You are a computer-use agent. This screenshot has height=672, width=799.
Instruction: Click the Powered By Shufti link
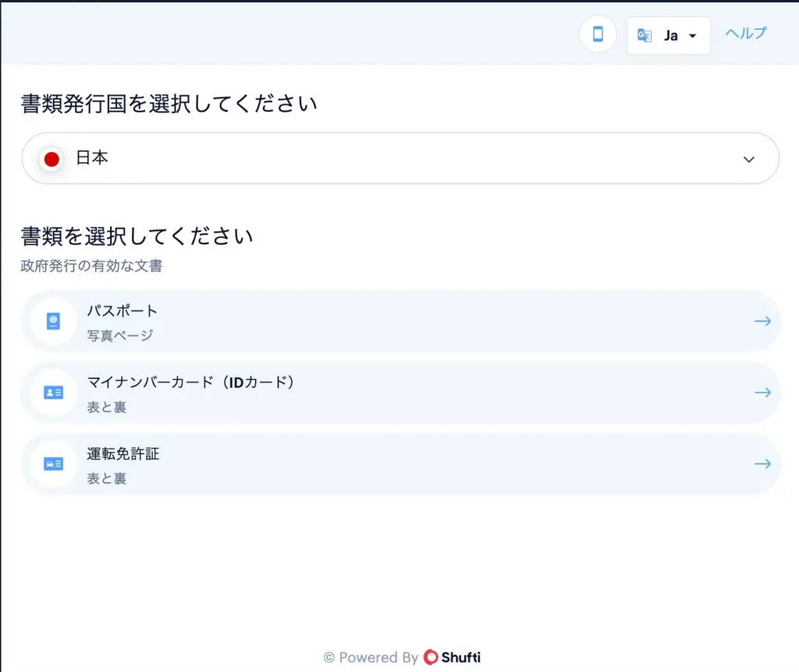[403, 657]
